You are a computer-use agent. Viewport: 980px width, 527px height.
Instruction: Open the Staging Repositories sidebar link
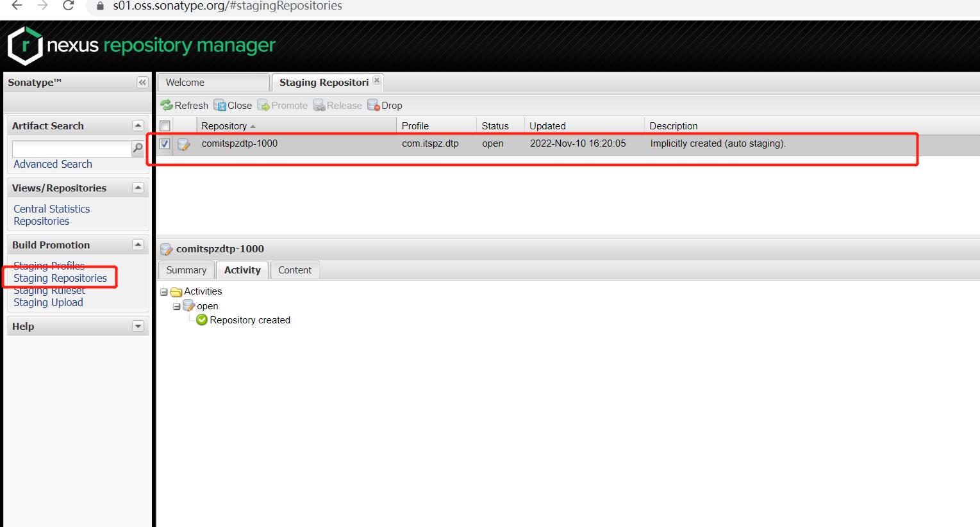click(x=60, y=279)
